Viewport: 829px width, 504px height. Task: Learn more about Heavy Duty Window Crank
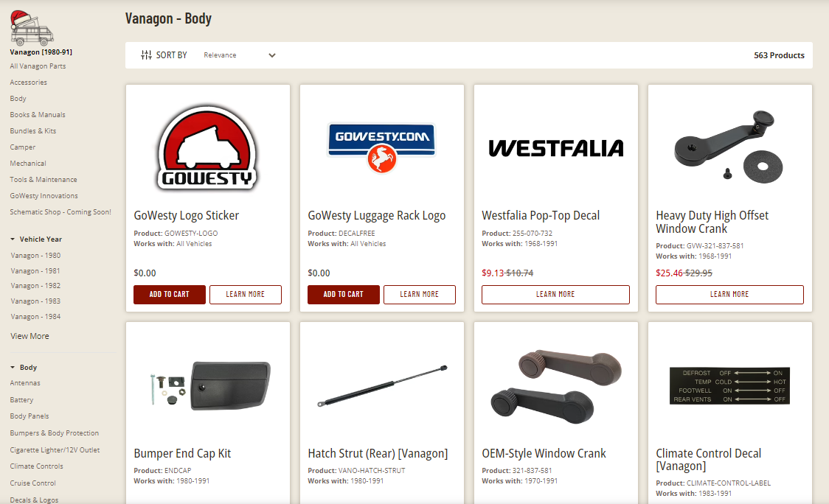729,294
